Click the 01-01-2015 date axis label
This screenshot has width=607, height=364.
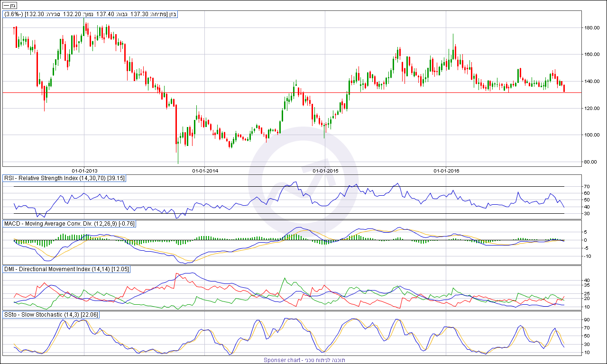326,170
